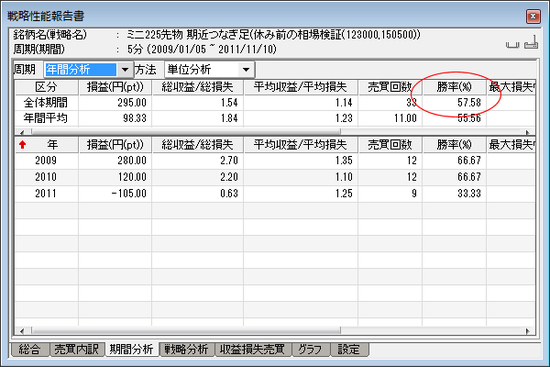Click the tray-shaped icon beside the printer icon
This screenshot has width=550, height=367.
tap(512, 45)
